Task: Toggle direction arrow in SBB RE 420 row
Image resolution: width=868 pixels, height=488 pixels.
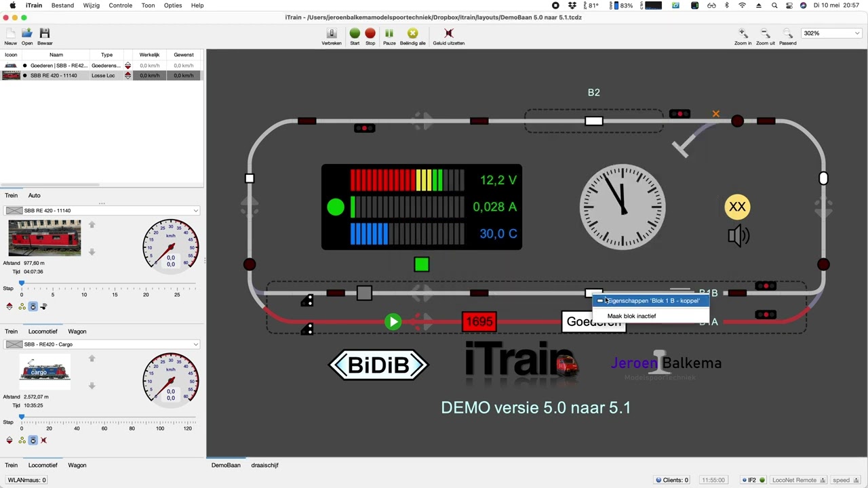Action: (x=127, y=75)
